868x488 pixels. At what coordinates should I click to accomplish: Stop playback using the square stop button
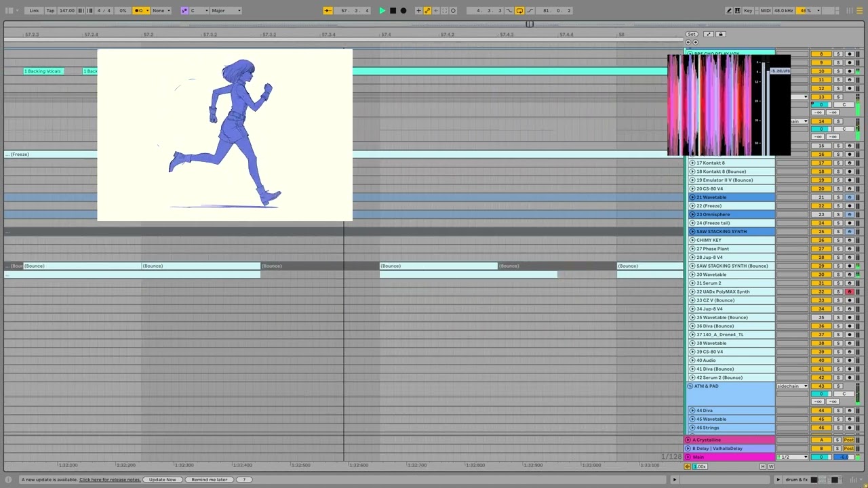pyautogui.click(x=393, y=10)
